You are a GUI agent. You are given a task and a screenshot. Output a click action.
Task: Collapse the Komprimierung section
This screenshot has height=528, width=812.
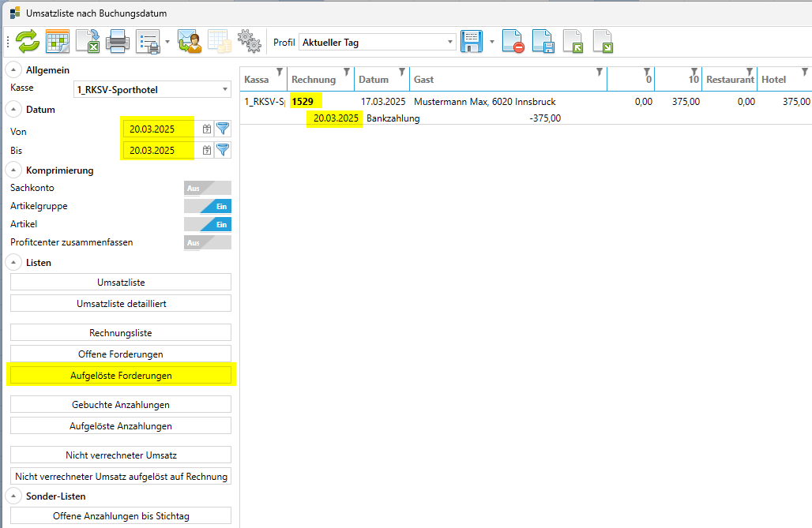click(16, 170)
